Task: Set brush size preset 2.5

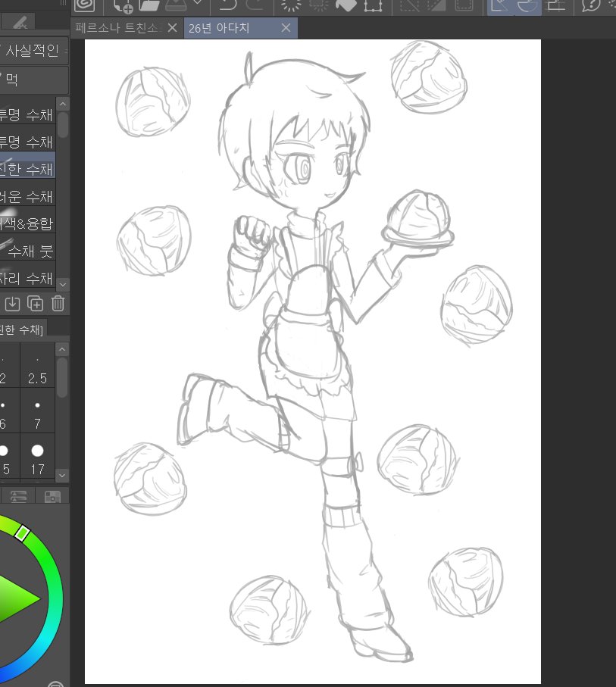Action: click(37, 365)
